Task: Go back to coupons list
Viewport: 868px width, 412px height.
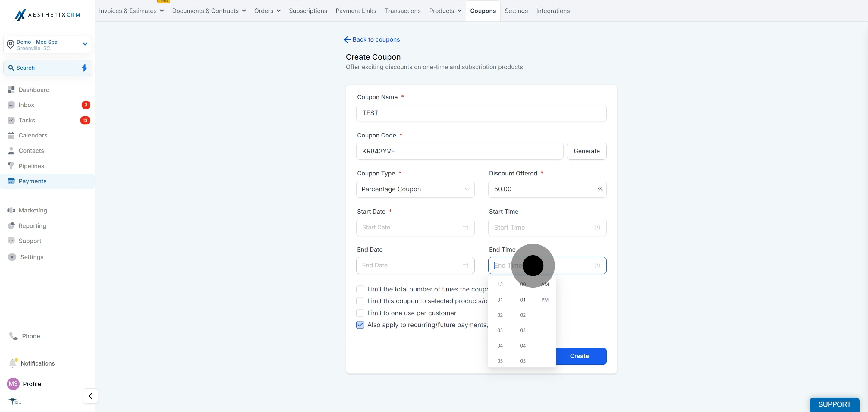Action: [x=371, y=39]
